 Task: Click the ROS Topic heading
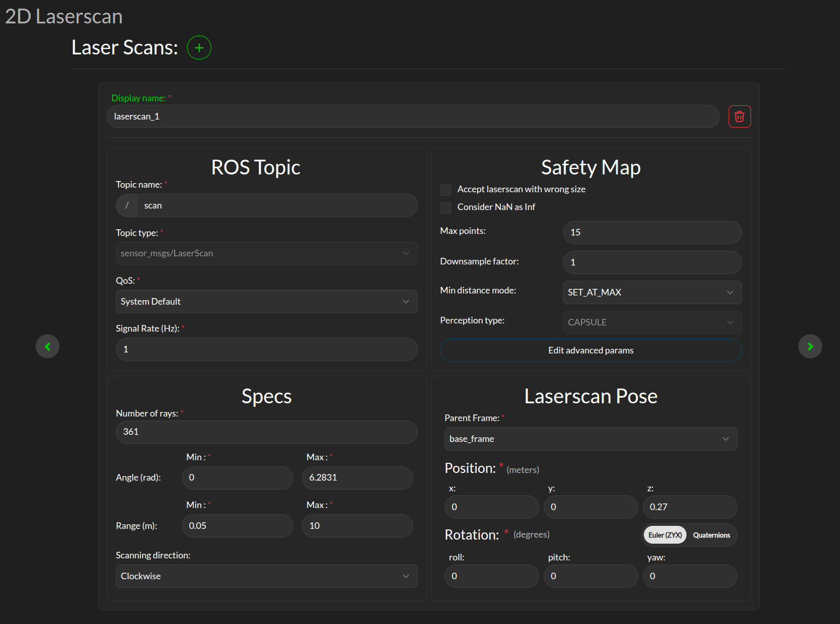[256, 167]
